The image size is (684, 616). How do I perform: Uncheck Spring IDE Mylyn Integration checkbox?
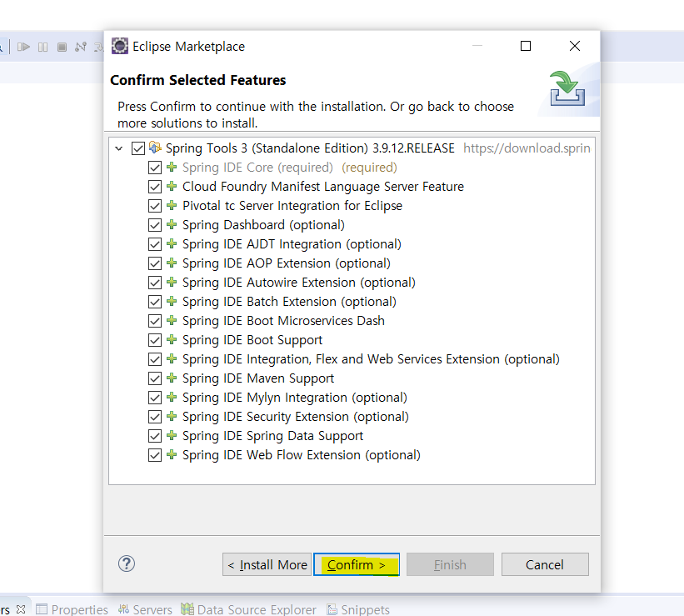tap(155, 398)
